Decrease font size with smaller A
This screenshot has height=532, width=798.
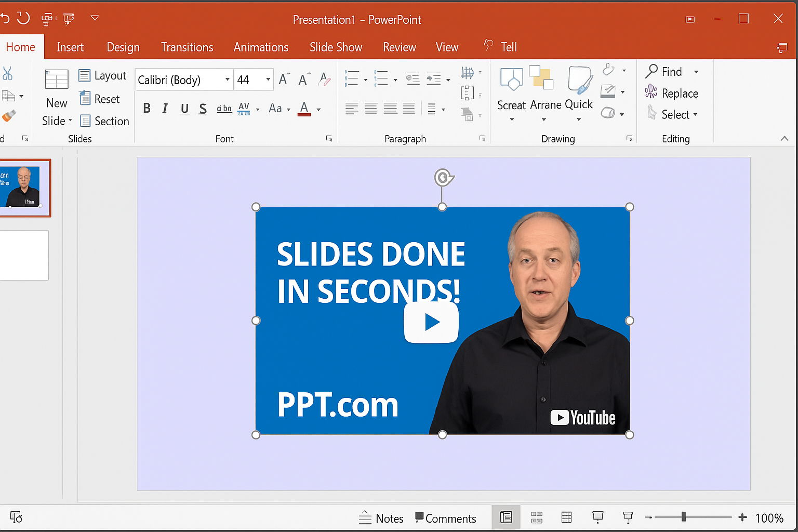coord(304,79)
